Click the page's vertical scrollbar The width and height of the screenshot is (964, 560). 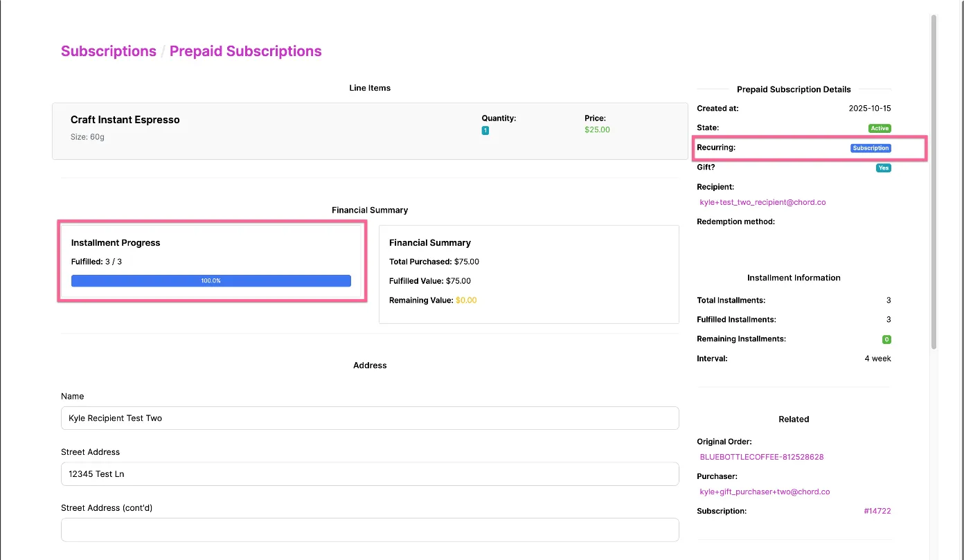pyautogui.click(x=934, y=181)
